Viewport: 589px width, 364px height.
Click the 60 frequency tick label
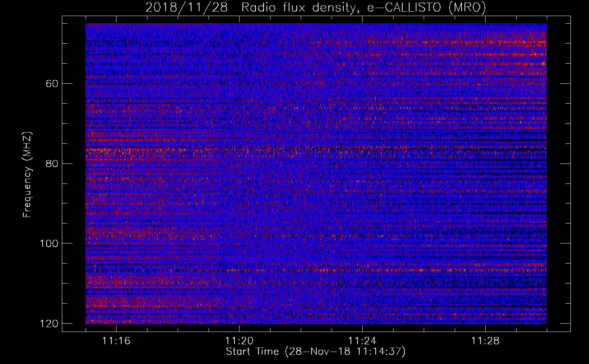coord(52,84)
